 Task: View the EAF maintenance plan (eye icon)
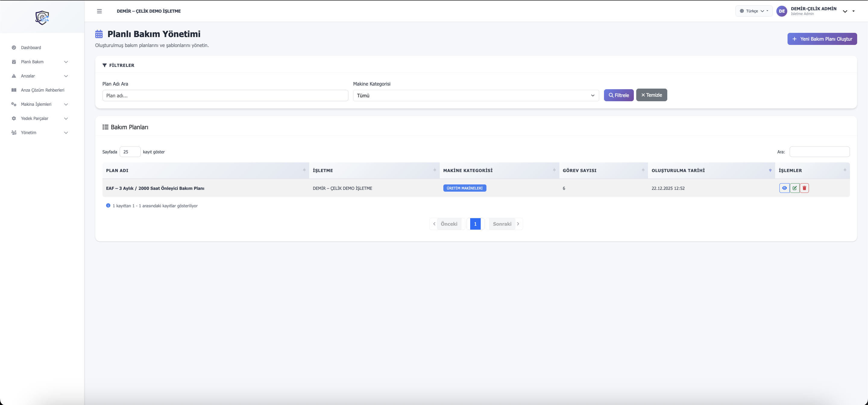coord(784,188)
